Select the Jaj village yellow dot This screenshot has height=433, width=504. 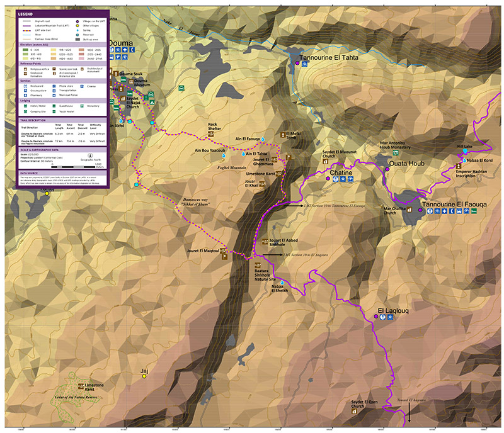(x=144, y=377)
